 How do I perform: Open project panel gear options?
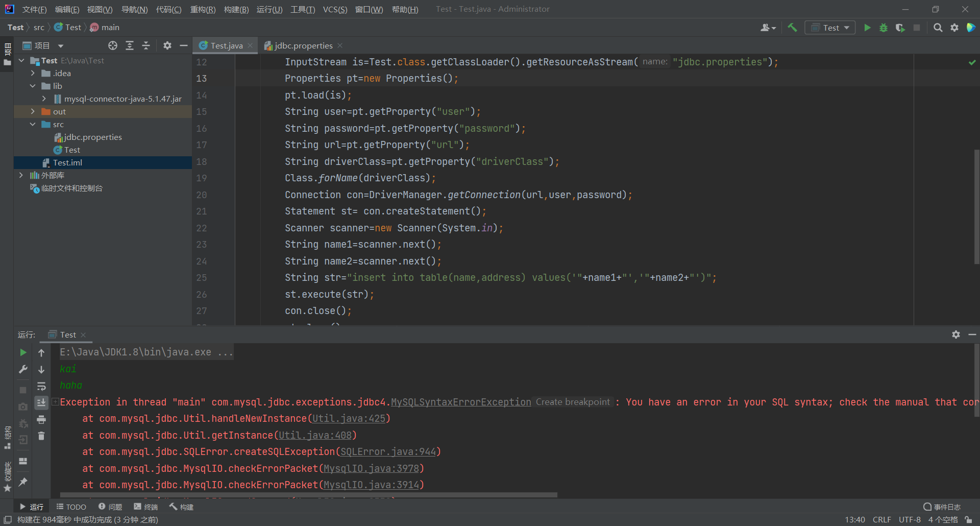click(167, 45)
